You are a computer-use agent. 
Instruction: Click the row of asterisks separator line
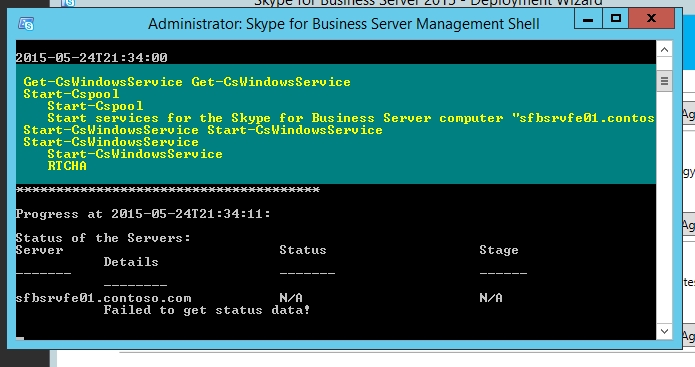tap(168, 190)
